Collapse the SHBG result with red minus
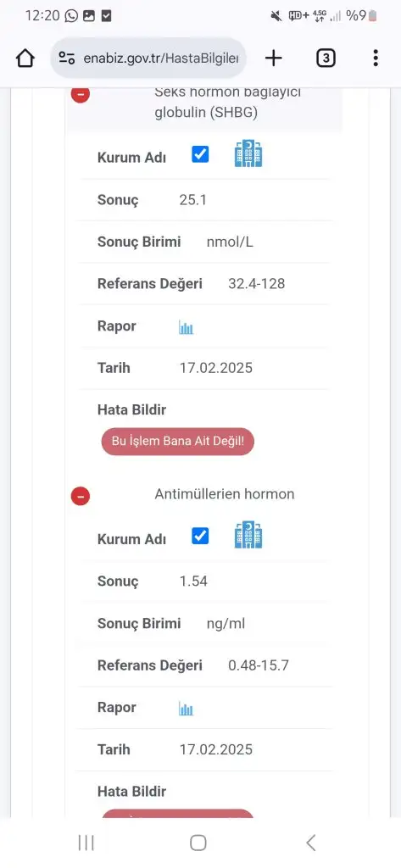Image resolution: width=401 pixels, height=868 pixels. click(x=81, y=94)
